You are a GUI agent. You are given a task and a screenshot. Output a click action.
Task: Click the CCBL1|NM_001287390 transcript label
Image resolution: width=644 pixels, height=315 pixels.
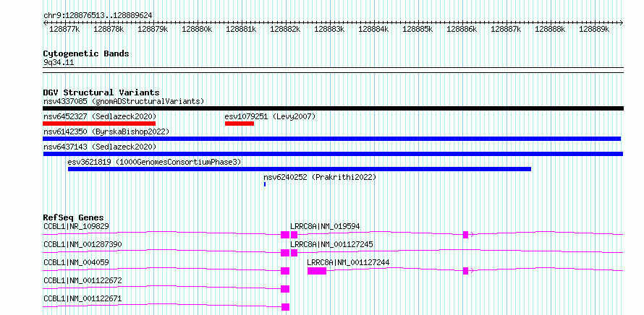coord(82,244)
